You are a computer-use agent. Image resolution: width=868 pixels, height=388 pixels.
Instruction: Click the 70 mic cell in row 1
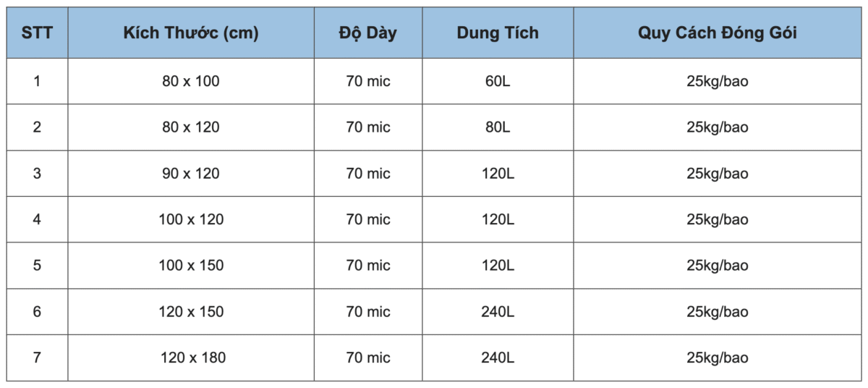pos(367,81)
